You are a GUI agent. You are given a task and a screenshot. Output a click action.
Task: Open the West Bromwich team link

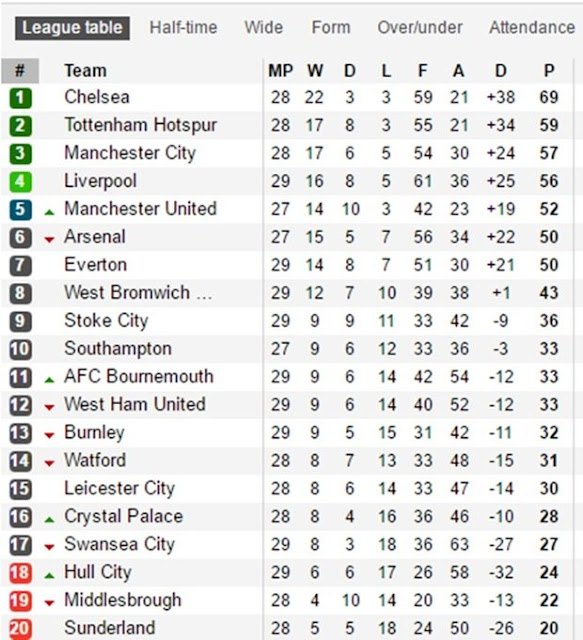[138, 293]
